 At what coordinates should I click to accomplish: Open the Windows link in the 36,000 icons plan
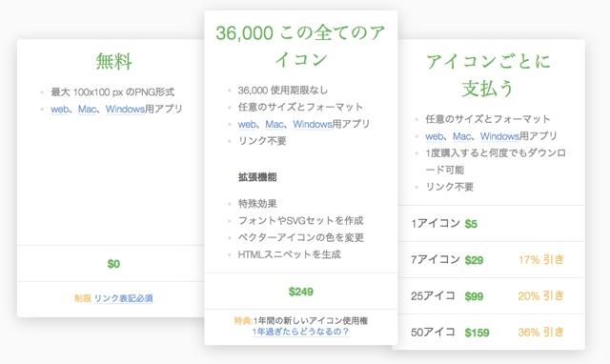coord(313,125)
